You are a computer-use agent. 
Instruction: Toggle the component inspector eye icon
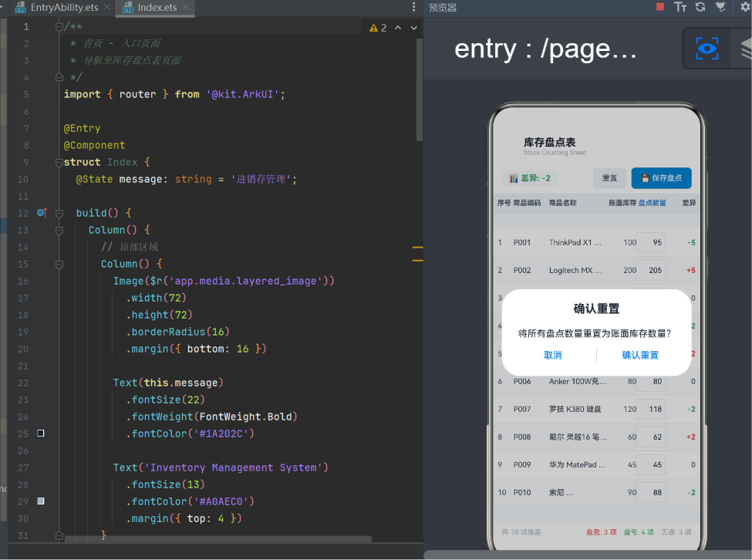click(x=706, y=49)
